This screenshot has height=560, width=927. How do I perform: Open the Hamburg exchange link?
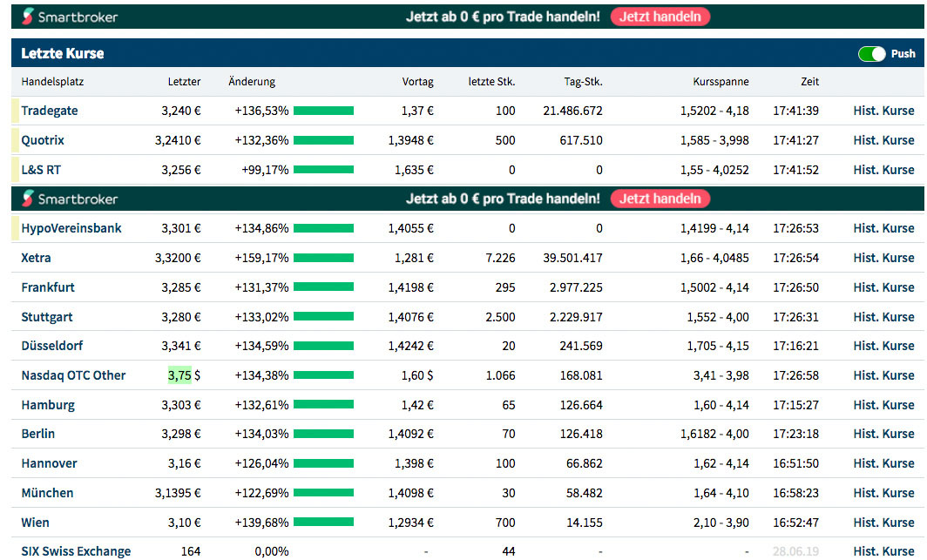(x=48, y=405)
